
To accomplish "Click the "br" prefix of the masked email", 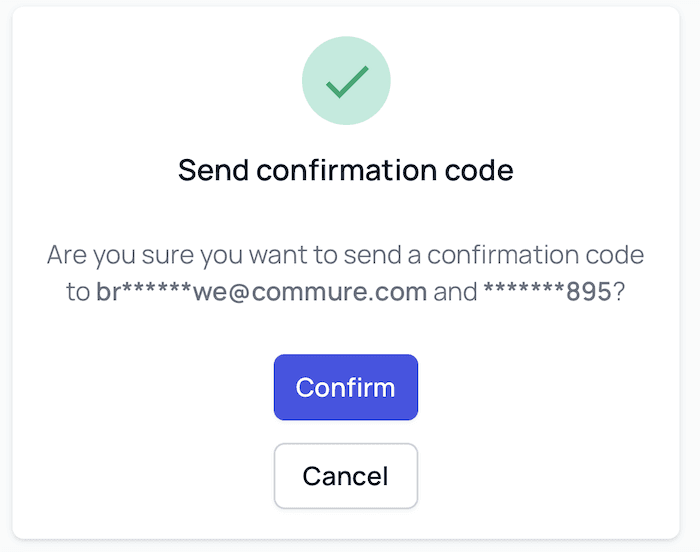I will 108,293.
